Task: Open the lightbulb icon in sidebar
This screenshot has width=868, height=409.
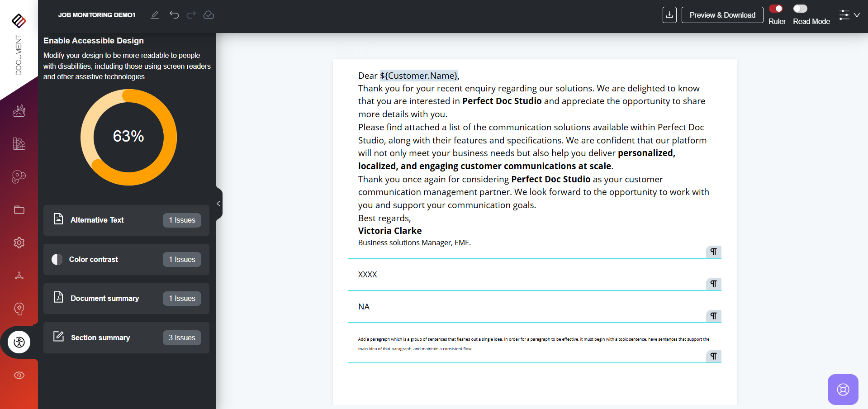Action: (19, 309)
